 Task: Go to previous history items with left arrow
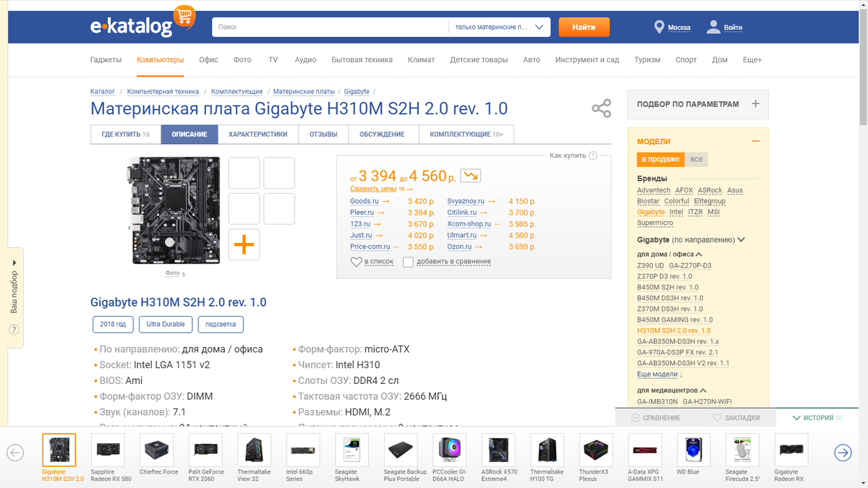click(15, 453)
